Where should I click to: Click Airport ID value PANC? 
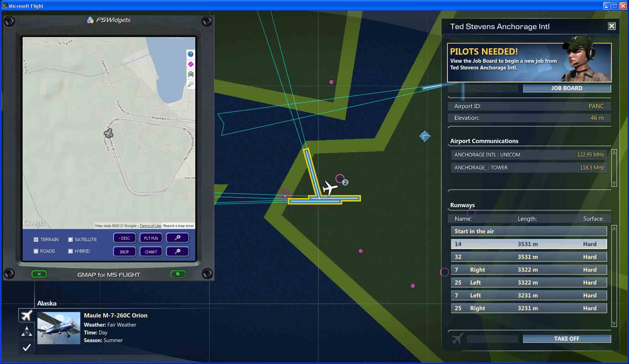pos(596,106)
